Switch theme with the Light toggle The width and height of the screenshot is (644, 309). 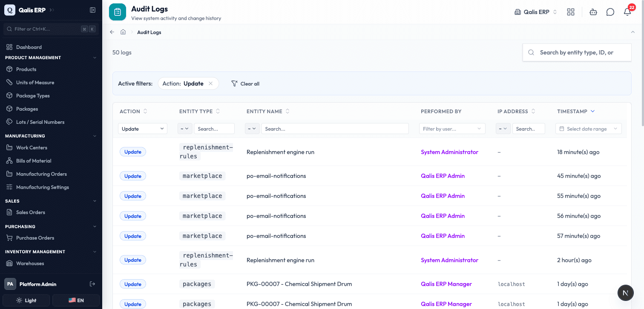pos(26,300)
